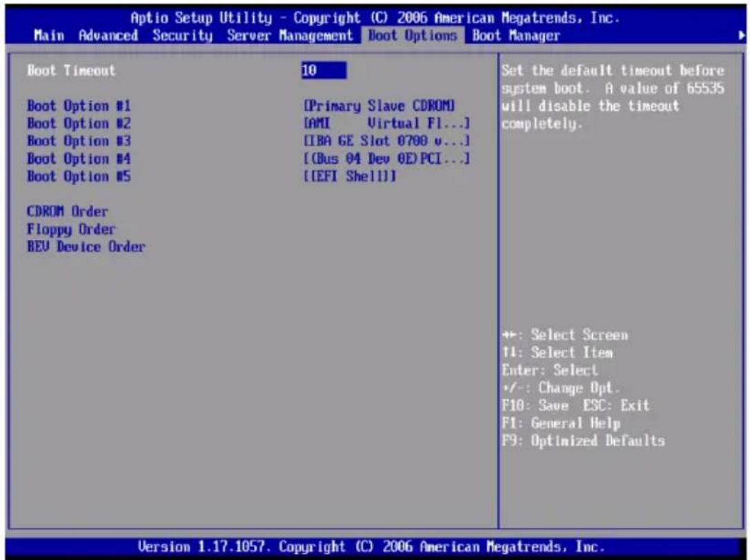Change the IBA GE Slot 0700 value
The image size is (750, 560).
[x=386, y=141]
